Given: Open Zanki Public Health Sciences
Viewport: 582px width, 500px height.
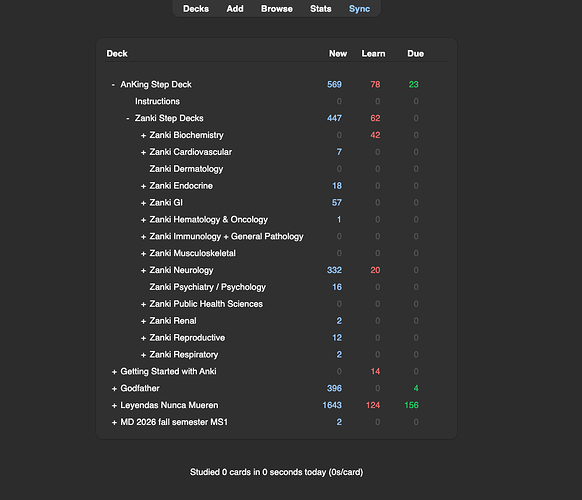Looking at the screenshot, I should point(206,304).
